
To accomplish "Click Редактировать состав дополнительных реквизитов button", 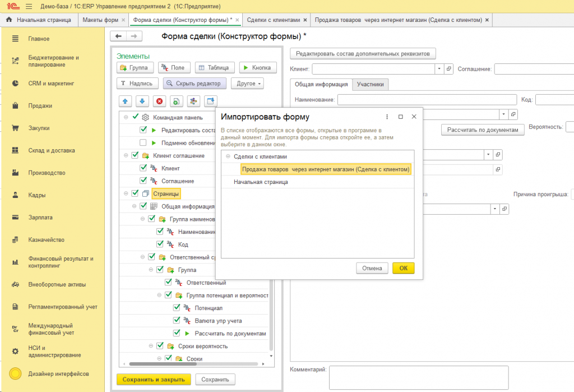I will (363, 53).
